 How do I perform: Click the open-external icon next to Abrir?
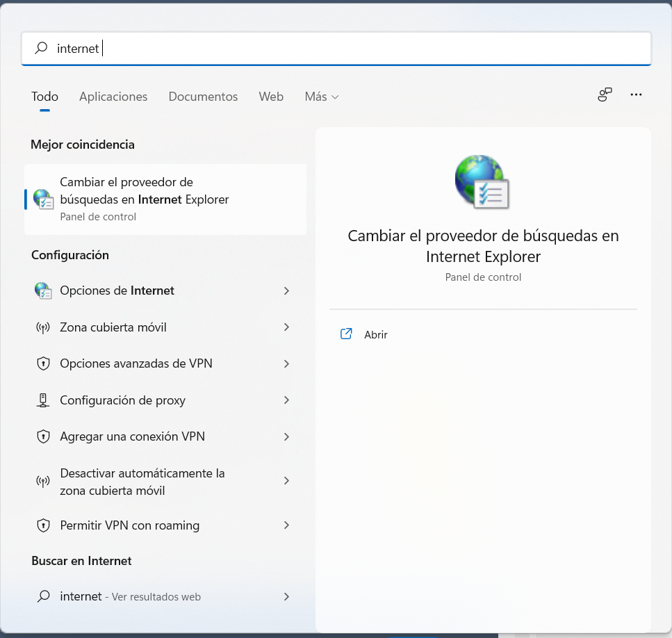click(x=346, y=334)
